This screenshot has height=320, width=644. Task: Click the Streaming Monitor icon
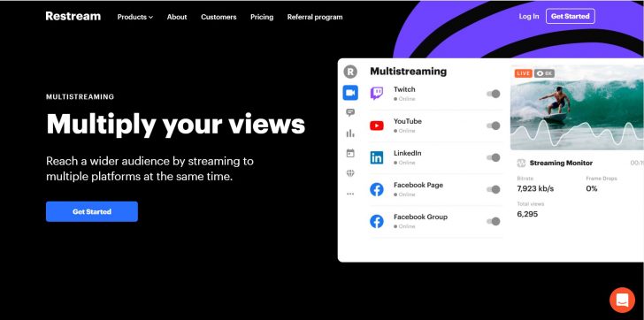(x=521, y=164)
